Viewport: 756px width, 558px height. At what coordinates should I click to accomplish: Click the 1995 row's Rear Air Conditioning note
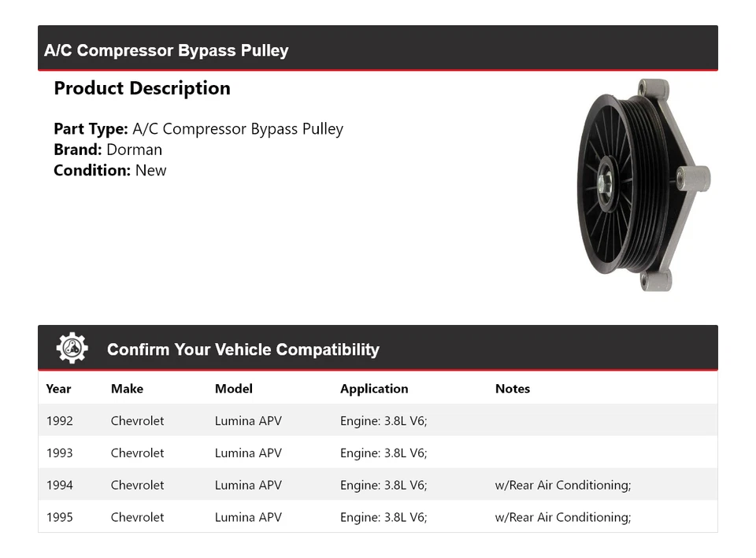(562, 517)
